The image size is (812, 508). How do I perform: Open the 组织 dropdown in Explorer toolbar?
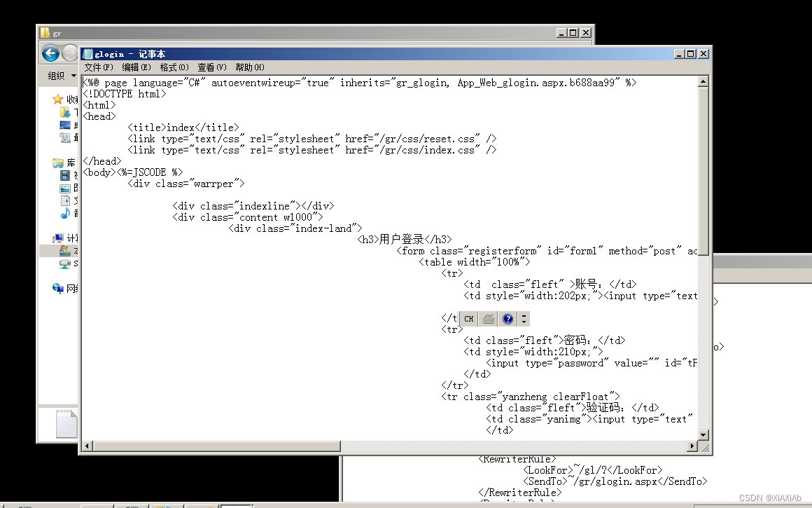pyautogui.click(x=62, y=76)
